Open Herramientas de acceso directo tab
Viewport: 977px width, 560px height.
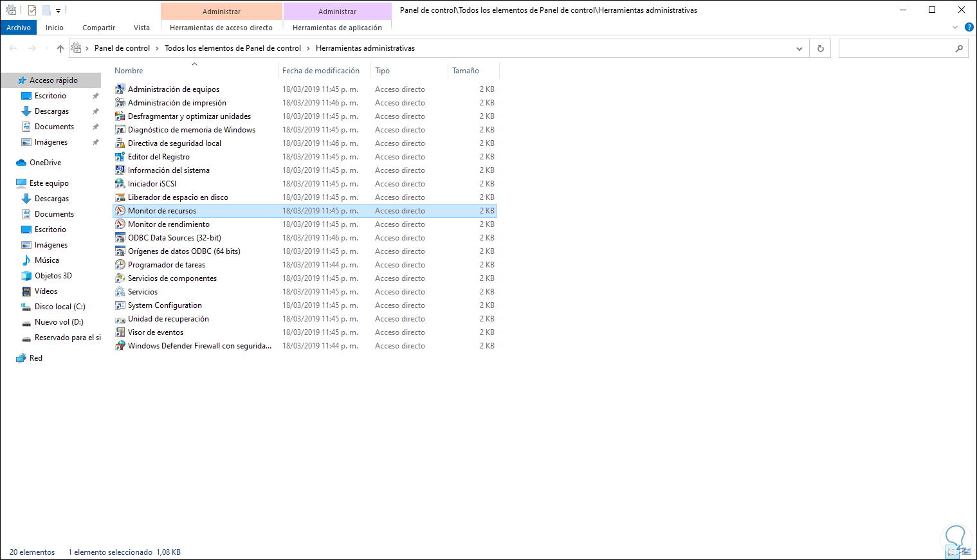click(x=221, y=28)
